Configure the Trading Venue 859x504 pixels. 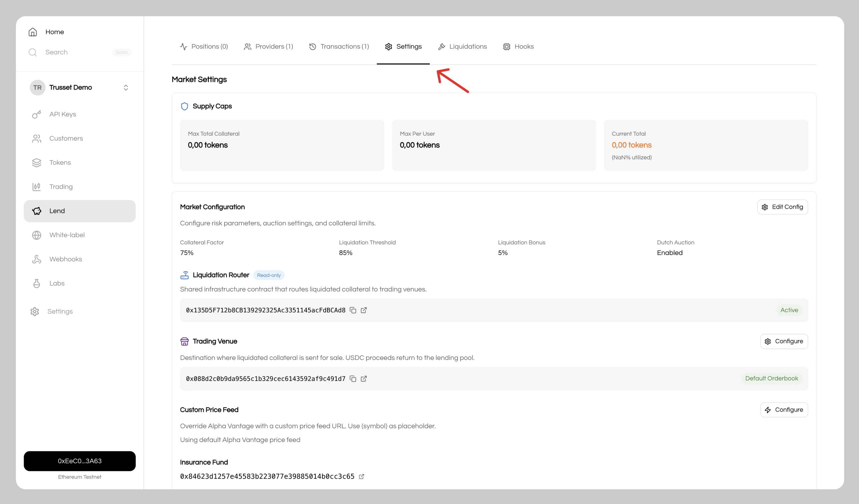pos(784,341)
